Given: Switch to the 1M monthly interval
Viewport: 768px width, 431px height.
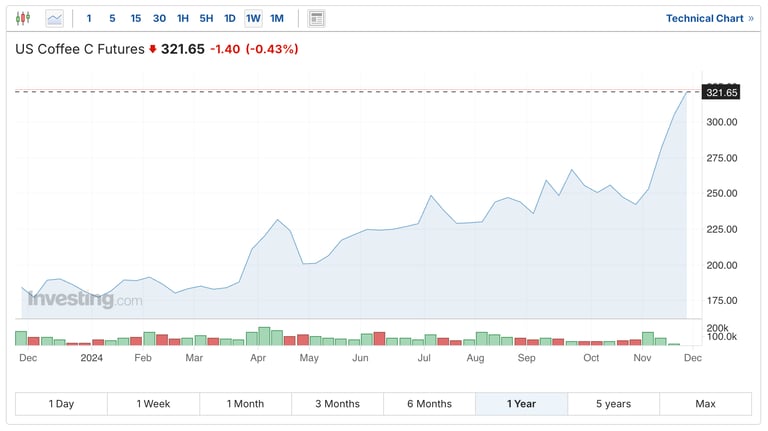Looking at the screenshot, I should click(x=277, y=19).
